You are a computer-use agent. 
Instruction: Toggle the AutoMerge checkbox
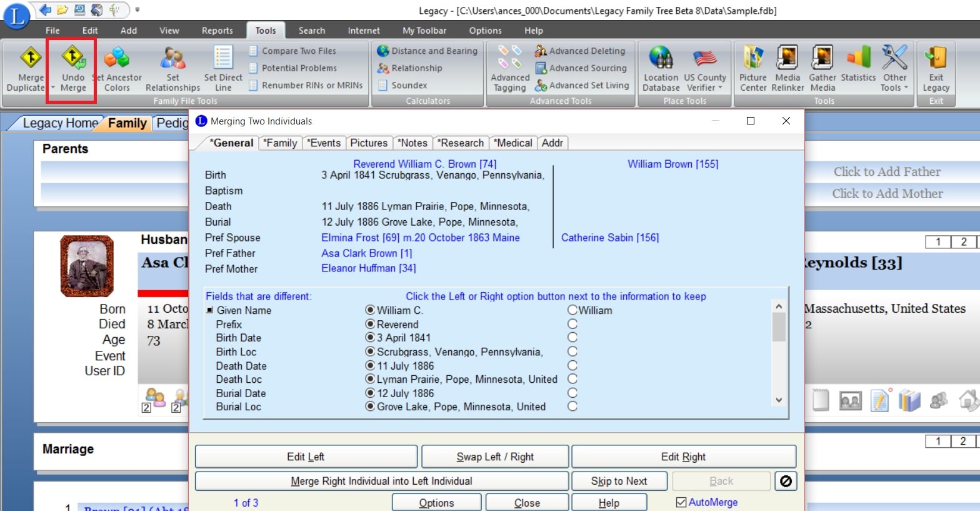point(681,502)
